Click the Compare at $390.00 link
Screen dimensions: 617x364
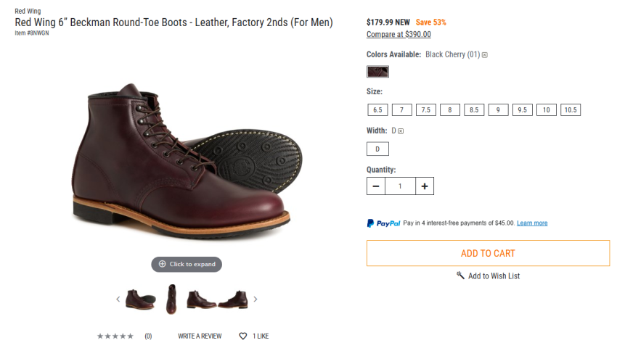(x=399, y=34)
